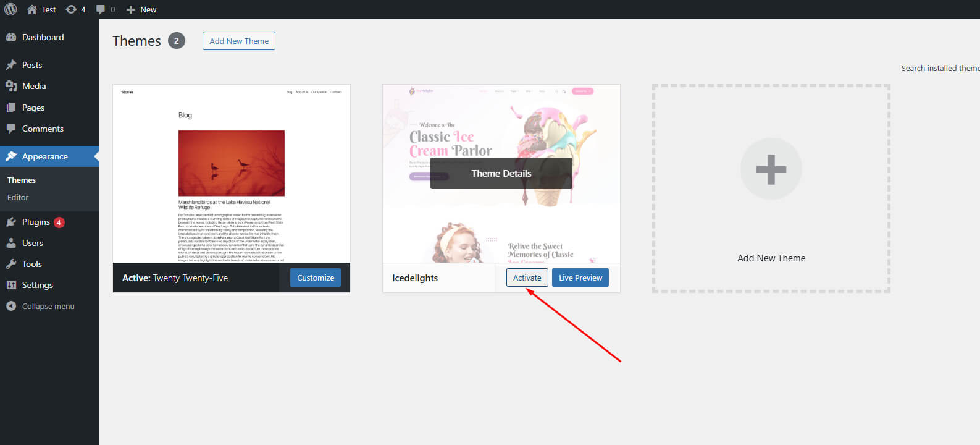Open Live Preview for Icedelights
This screenshot has width=980, height=445.
(x=580, y=278)
